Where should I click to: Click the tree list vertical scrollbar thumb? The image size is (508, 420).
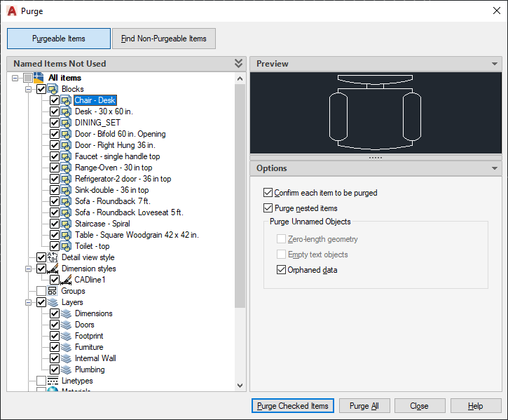tap(240, 196)
